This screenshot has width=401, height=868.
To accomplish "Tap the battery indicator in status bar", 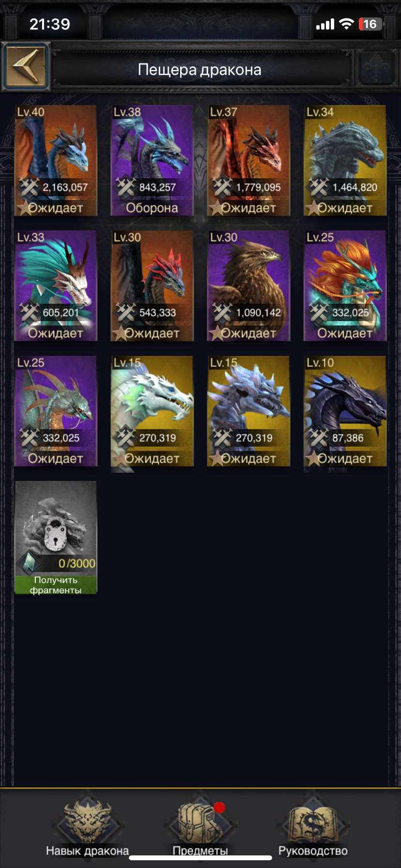I will [370, 24].
